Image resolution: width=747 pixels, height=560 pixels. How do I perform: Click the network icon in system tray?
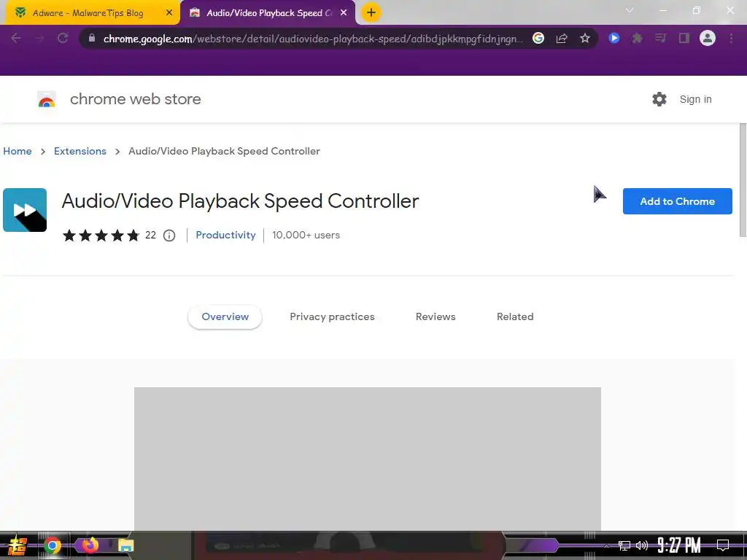click(624, 545)
